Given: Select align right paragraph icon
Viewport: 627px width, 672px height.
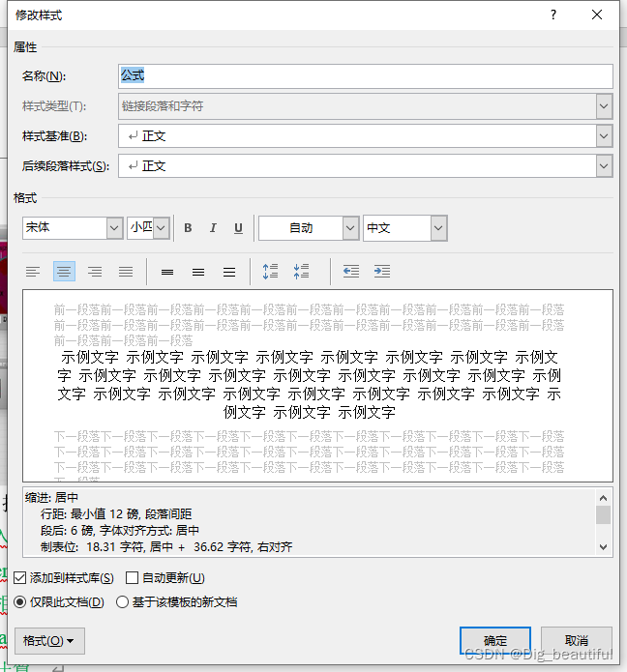Looking at the screenshot, I should pos(95,272).
